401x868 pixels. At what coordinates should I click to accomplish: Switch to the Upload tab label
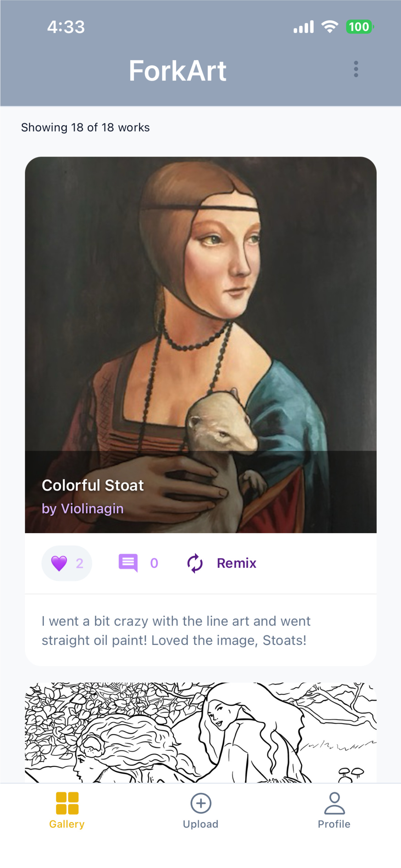click(x=201, y=824)
